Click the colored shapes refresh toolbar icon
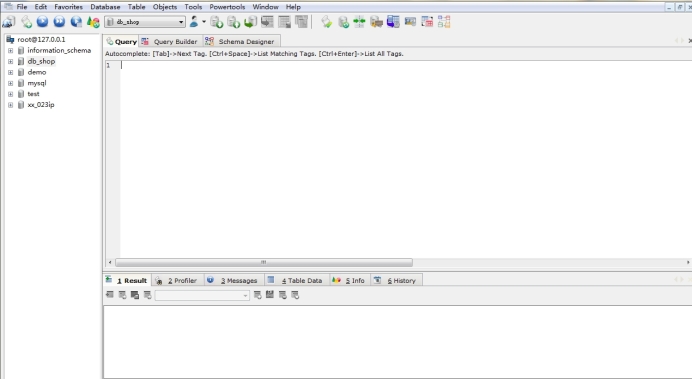The width and height of the screenshot is (692, 379). (x=93, y=22)
